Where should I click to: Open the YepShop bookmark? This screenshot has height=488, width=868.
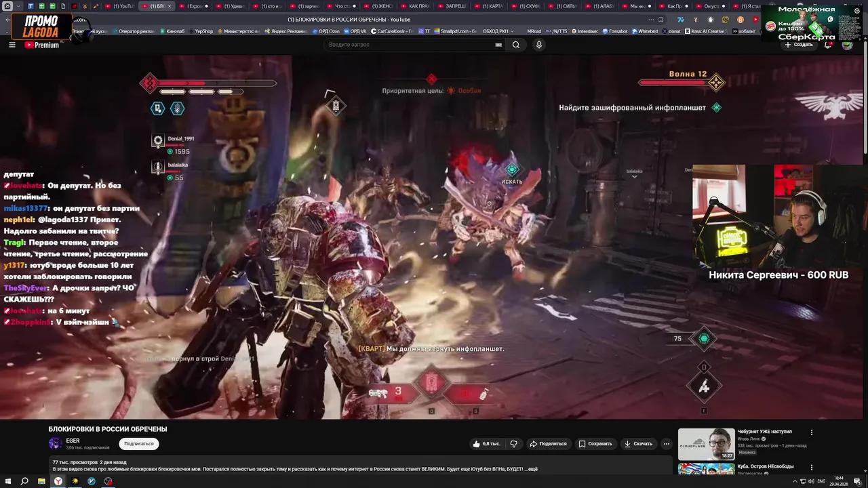point(200,31)
